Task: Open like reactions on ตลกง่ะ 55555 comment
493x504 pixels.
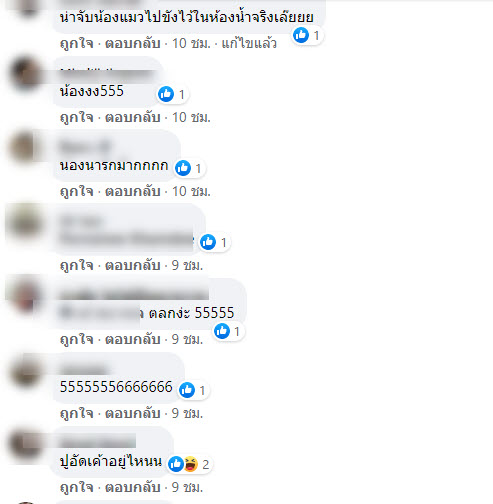Action: click(x=228, y=331)
